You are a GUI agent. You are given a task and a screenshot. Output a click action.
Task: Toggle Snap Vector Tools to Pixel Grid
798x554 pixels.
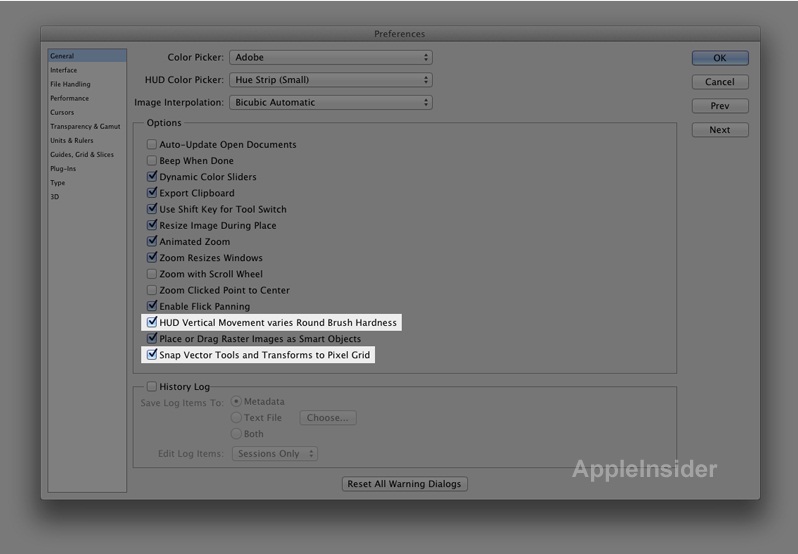[x=152, y=355]
